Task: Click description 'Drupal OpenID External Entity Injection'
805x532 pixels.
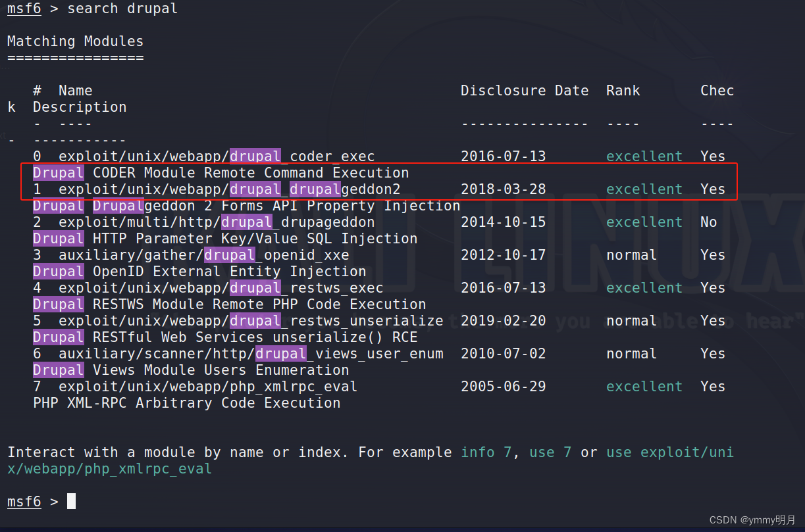Action: [199, 272]
